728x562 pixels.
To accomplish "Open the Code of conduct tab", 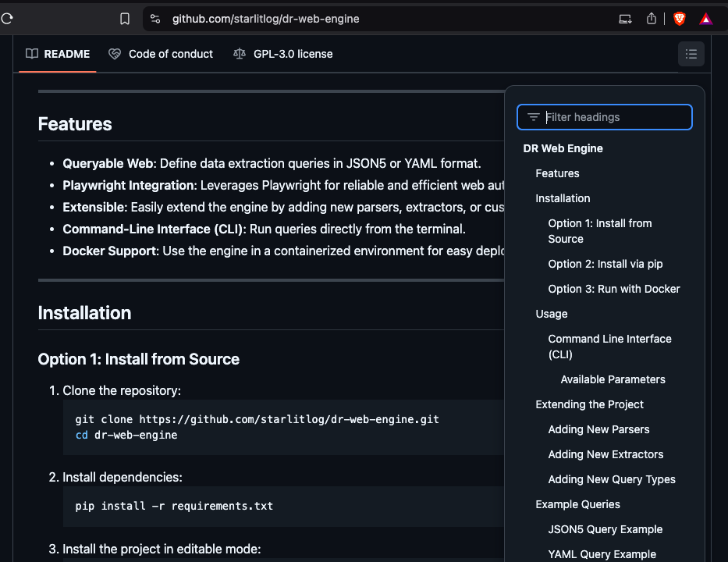I will 161,54.
